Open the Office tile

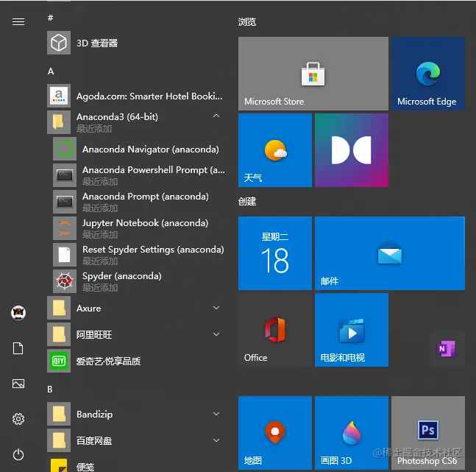click(275, 330)
